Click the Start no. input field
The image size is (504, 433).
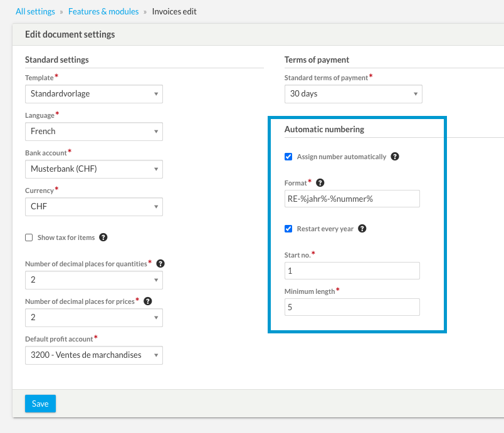352,271
